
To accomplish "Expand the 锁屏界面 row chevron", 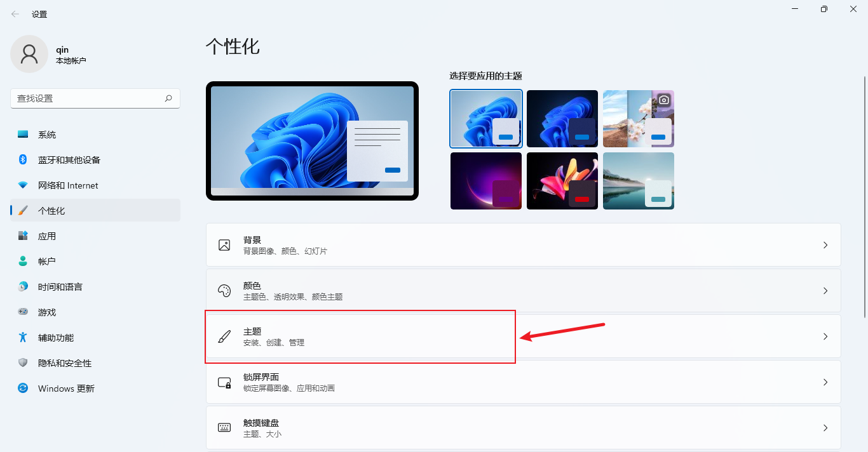I will (x=825, y=382).
